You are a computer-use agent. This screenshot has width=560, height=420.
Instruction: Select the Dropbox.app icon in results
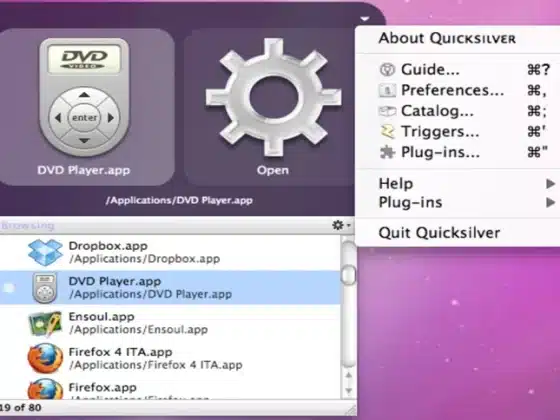point(45,252)
